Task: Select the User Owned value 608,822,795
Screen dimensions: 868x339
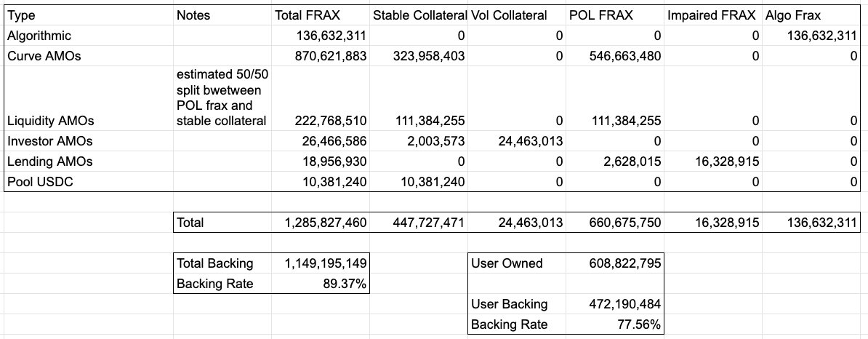Action: tap(624, 263)
